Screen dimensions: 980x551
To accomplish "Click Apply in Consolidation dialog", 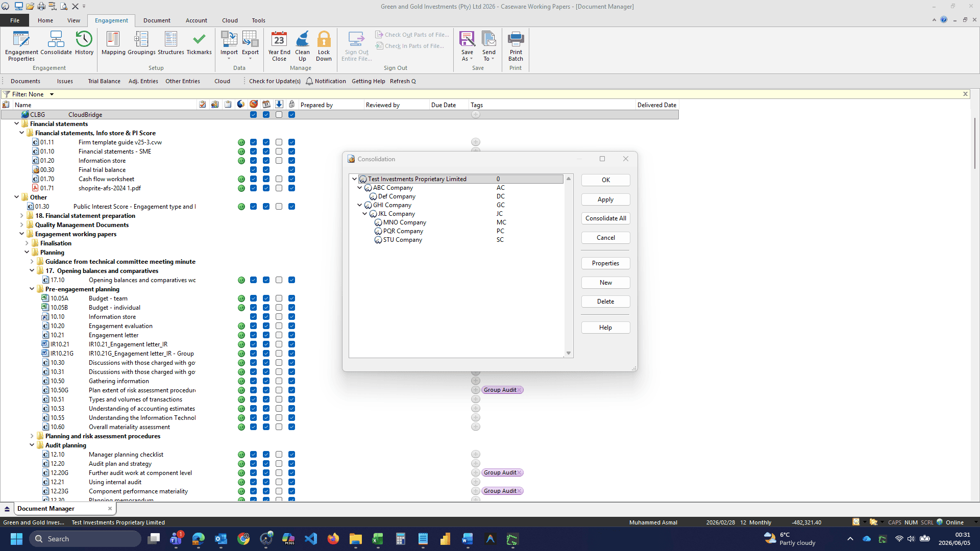I will click(606, 199).
